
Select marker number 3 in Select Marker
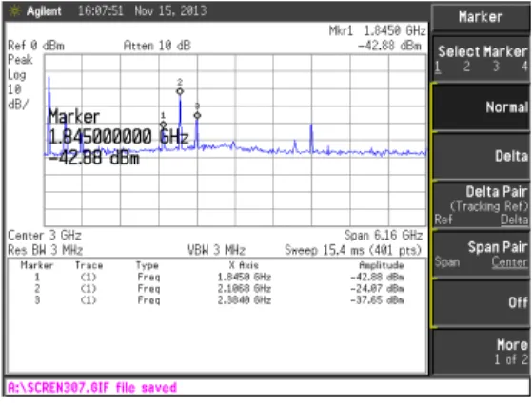(496, 67)
